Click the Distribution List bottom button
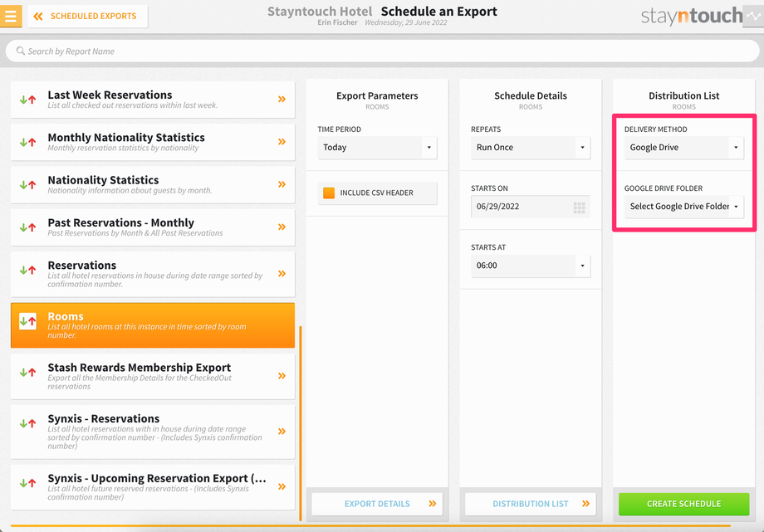764x532 pixels. click(x=531, y=504)
